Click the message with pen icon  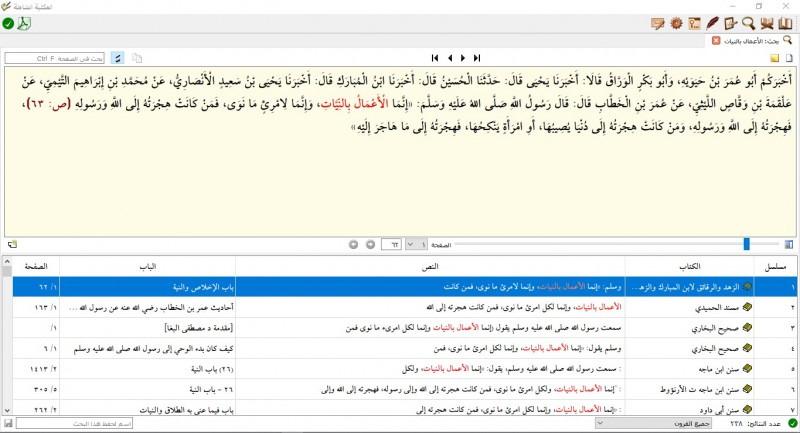click(x=658, y=23)
